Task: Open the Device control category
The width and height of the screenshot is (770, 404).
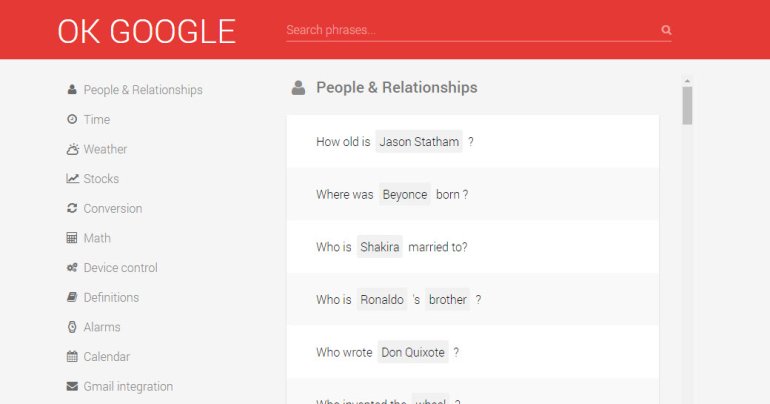Action: click(x=120, y=268)
